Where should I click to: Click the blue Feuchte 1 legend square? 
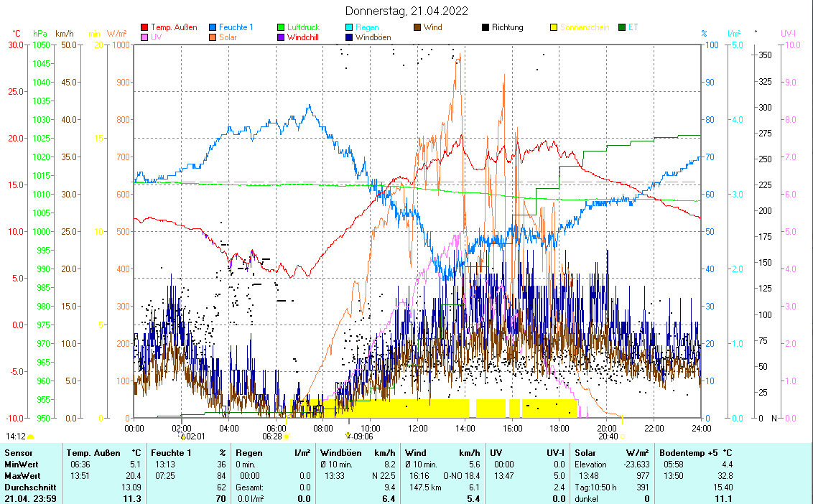point(213,27)
